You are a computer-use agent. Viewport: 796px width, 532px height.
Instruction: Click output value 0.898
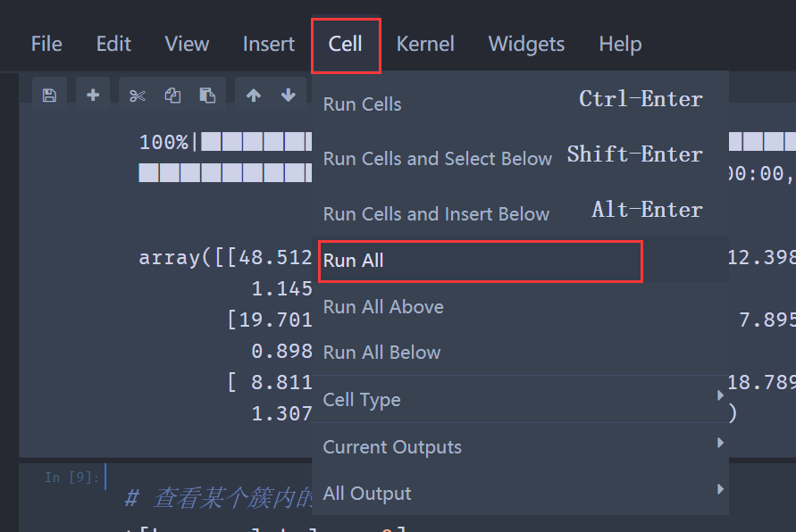(281, 351)
